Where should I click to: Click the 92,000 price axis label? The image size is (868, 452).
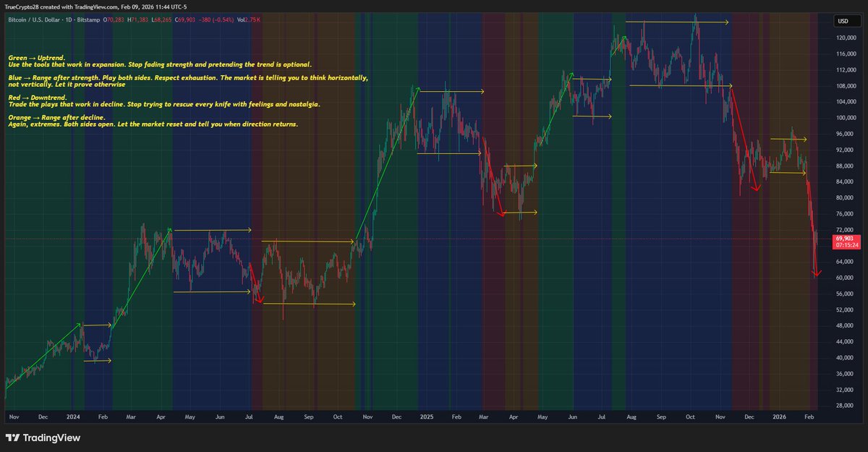tap(843, 150)
